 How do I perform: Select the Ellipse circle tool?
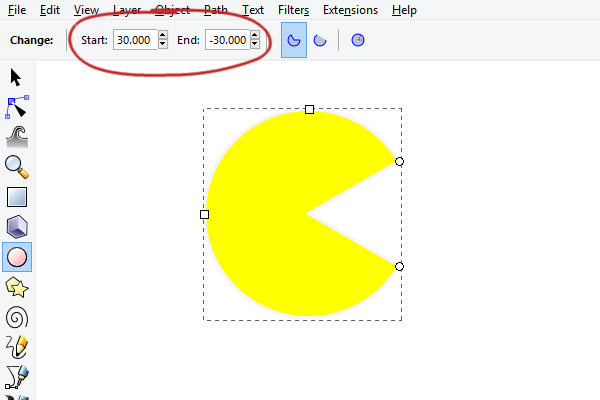click(x=17, y=257)
